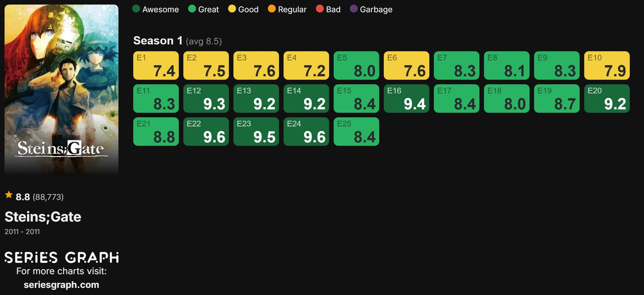The width and height of the screenshot is (644, 295).
Task: Click episode E18 rated 8.0
Action: [507, 99]
